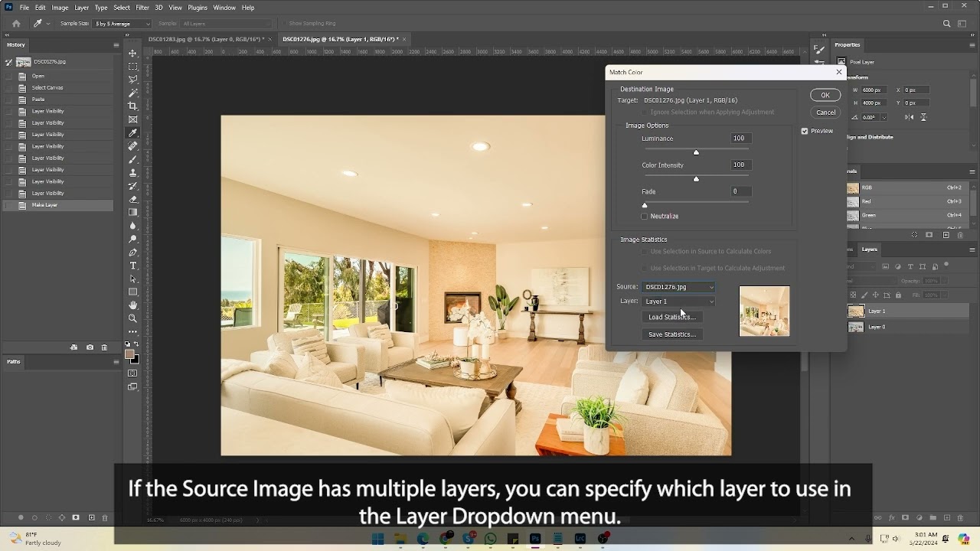Toggle Use Selection in Source to Calculate Colors

[x=644, y=252]
